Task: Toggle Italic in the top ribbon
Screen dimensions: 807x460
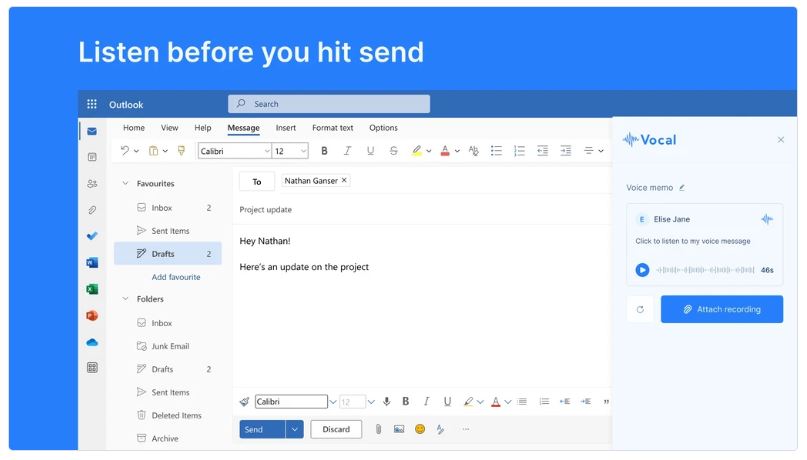Action: click(x=347, y=151)
